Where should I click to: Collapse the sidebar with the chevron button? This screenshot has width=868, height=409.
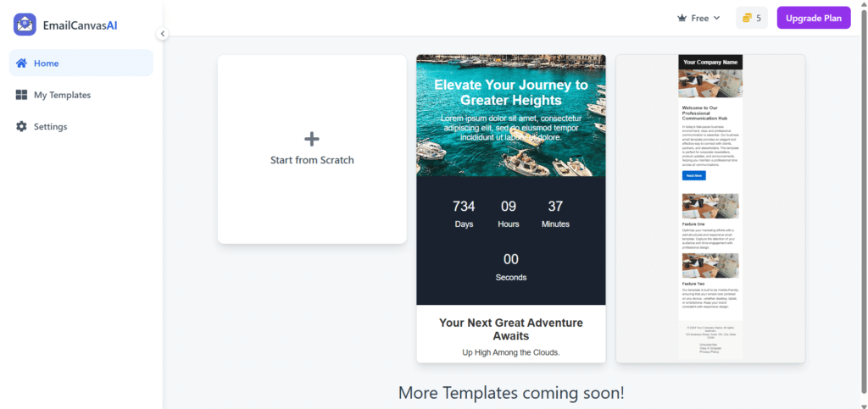pos(162,34)
